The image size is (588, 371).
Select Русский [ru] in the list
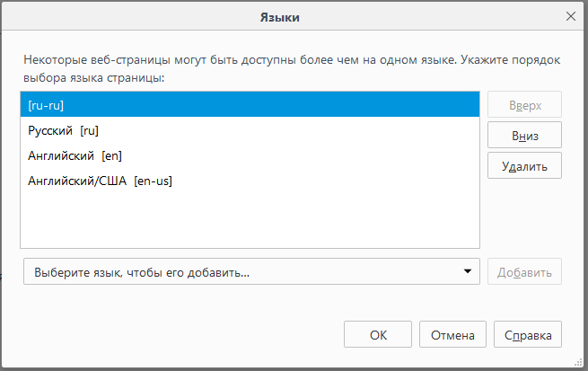click(x=250, y=130)
